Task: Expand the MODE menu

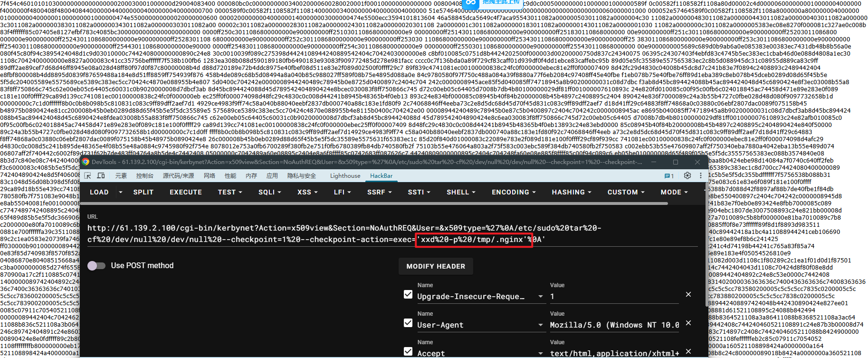Action: [x=674, y=192]
